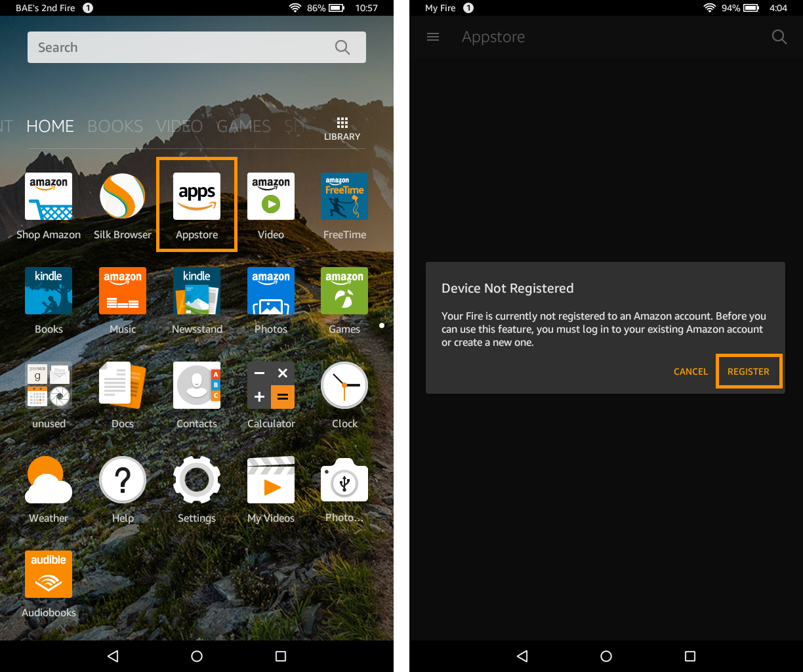This screenshot has height=672, width=803.
Task: Tap the Appstore search magnifier icon
Action: point(779,37)
